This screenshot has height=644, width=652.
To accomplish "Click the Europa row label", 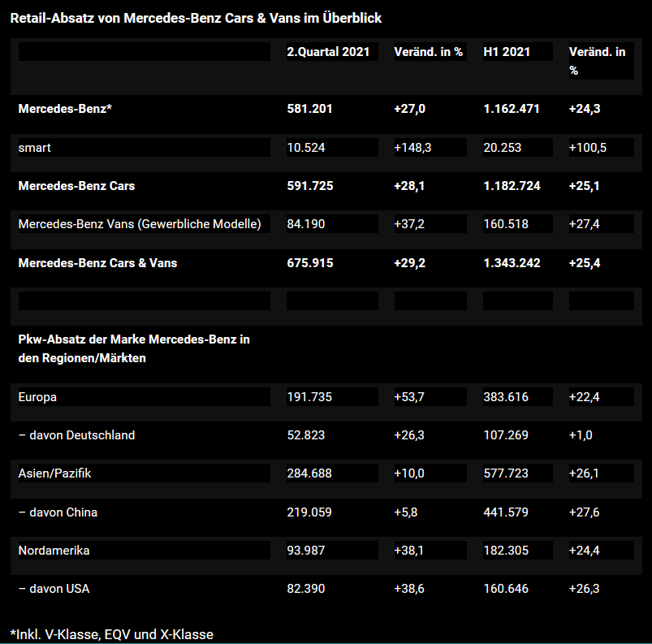I will 37,396.
